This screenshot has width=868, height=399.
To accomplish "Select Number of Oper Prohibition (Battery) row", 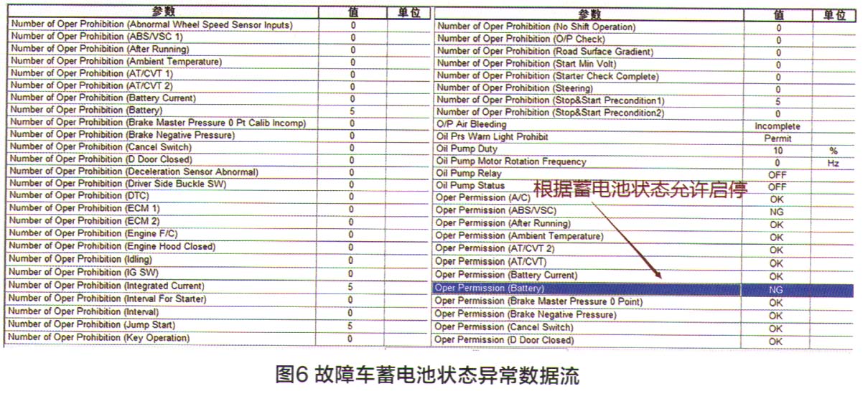I will (220, 111).
